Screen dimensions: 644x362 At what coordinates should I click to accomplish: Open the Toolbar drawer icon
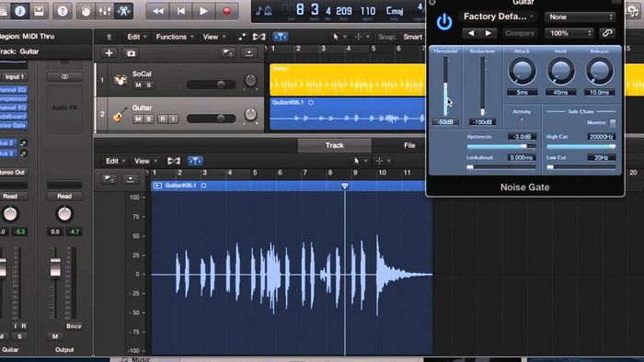39,11
